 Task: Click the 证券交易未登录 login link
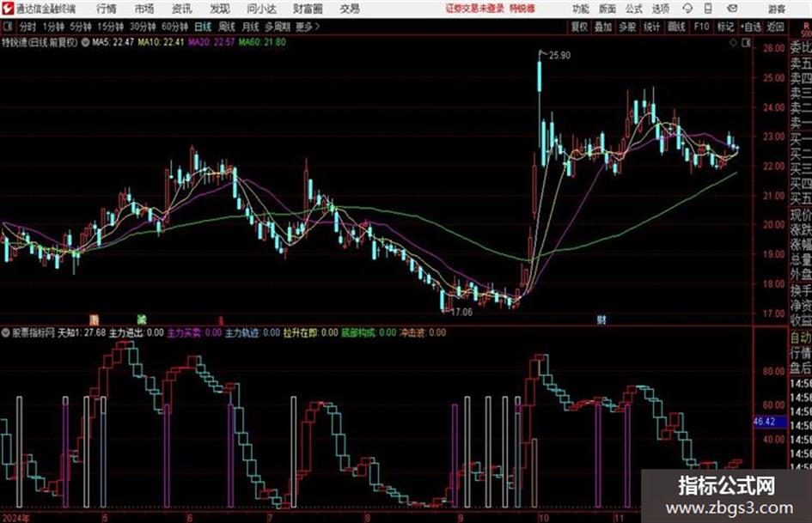[474, 9]
